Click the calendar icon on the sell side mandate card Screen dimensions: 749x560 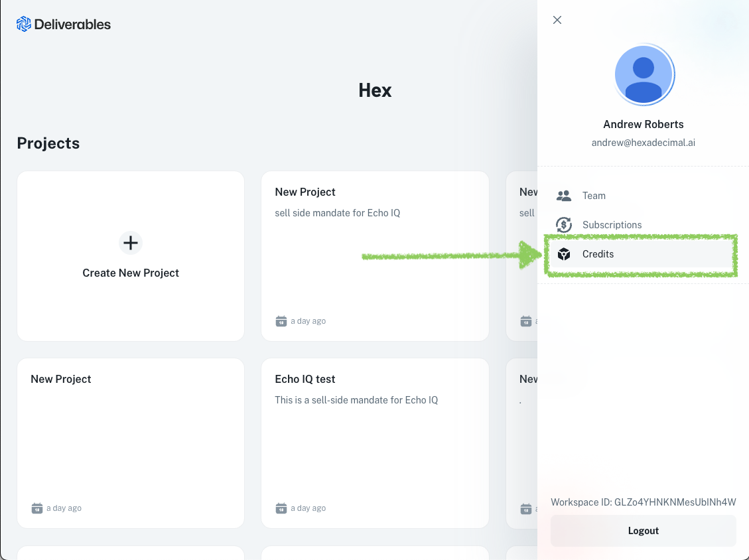point(281,321)
